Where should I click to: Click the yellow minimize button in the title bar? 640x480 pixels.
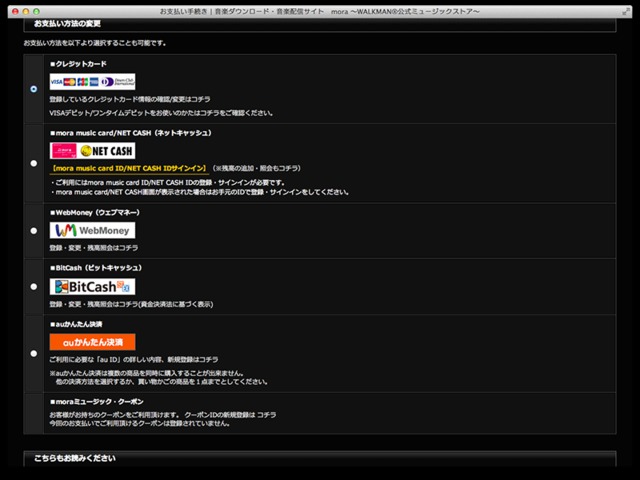26,11
